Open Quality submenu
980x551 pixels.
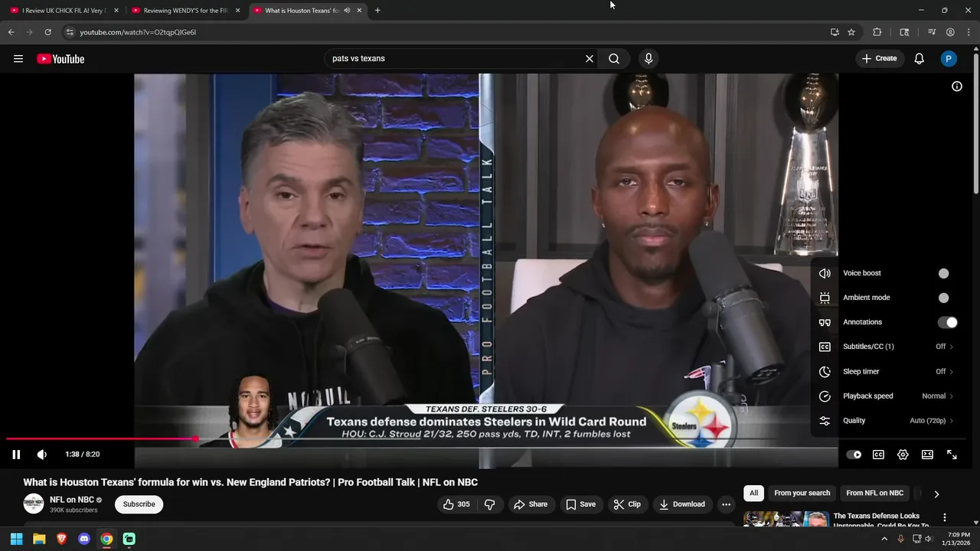coord(887,420)
